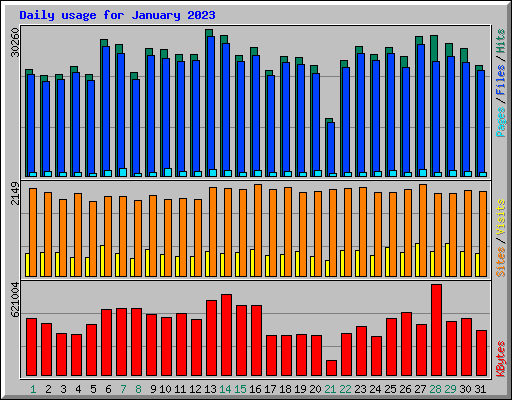This screenshot has height=400, width=512.
Task: Select day label 1 on the x-axis
Action: click(33, 389)
